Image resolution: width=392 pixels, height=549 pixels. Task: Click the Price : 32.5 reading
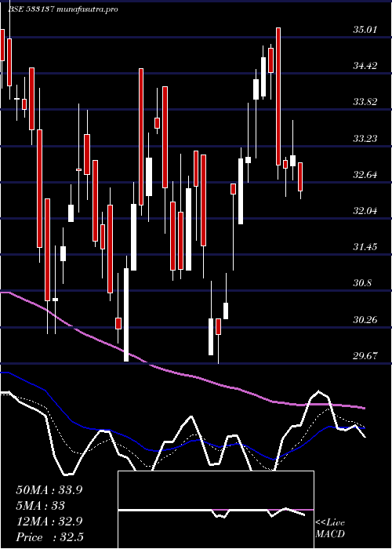pyautogui.click(x=49, y=537)
